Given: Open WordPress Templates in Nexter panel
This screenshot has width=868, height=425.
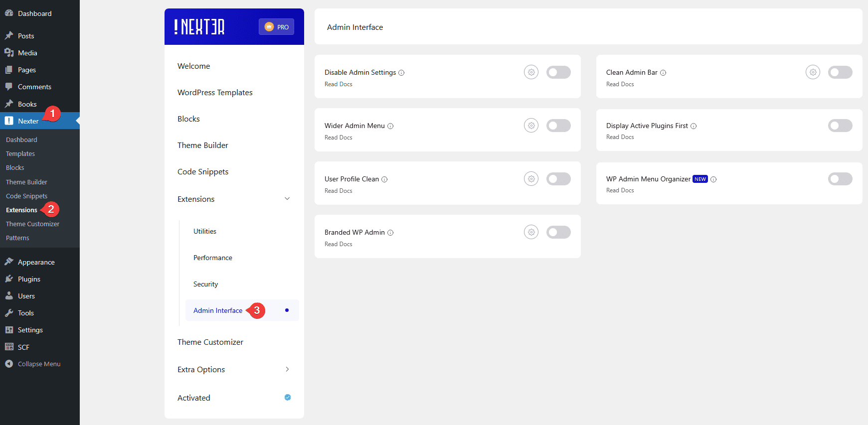Looking at the screenshot, I should [x=215, y=93].
